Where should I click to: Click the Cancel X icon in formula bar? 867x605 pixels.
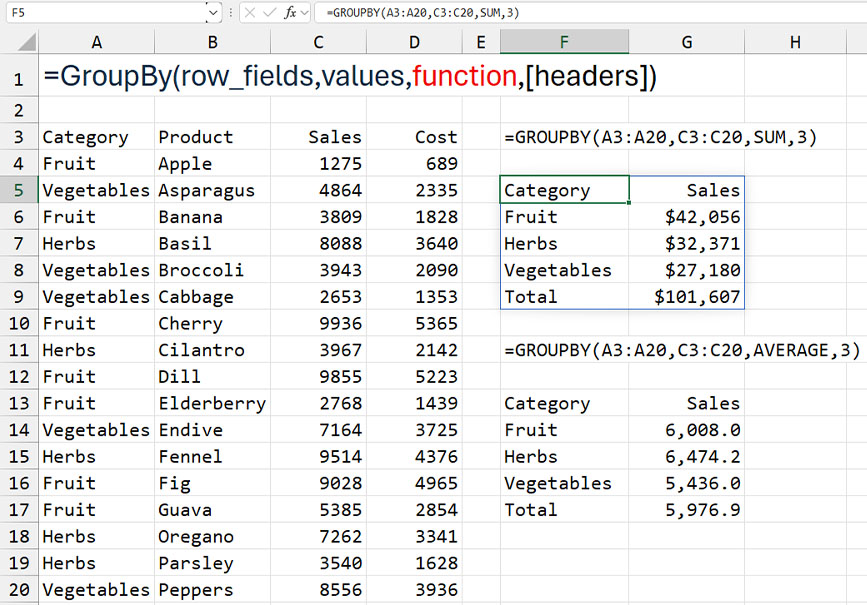249,13
